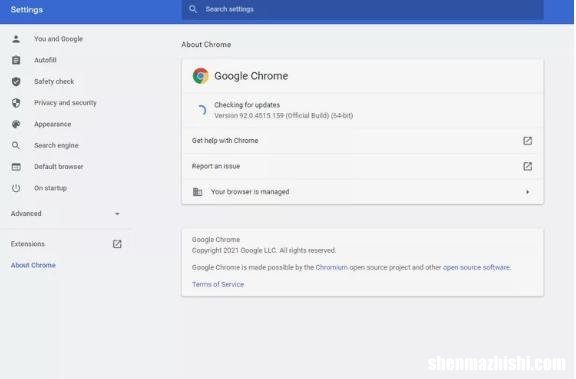The height and width of the screenshot is (379, 576).
Task: Click the Google Chrome card title
Action: coord(251,76)
